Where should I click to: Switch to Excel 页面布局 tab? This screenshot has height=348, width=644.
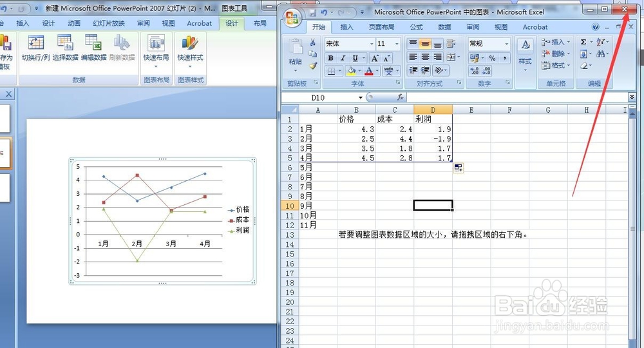tap(381, 27)
